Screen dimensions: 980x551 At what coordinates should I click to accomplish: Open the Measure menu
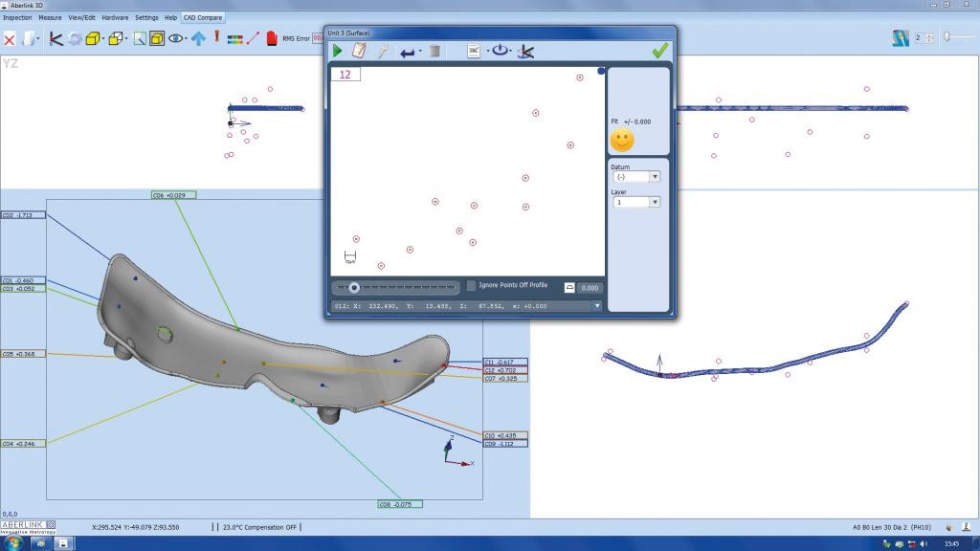[x=50, y=17]
